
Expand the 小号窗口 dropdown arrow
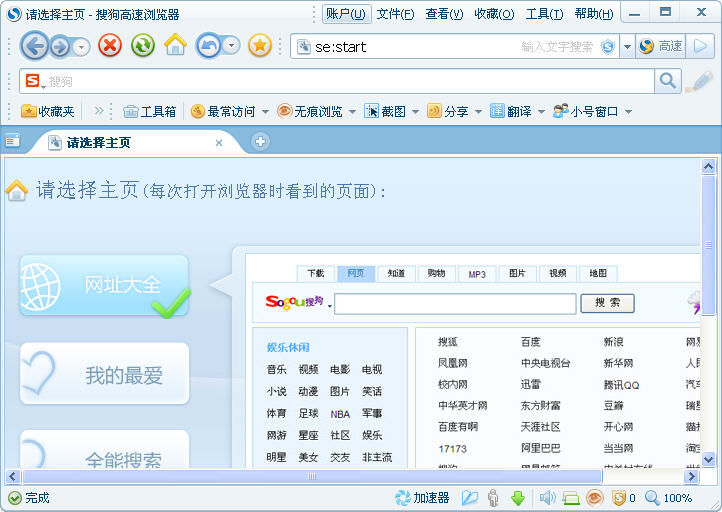click(628, 112)
